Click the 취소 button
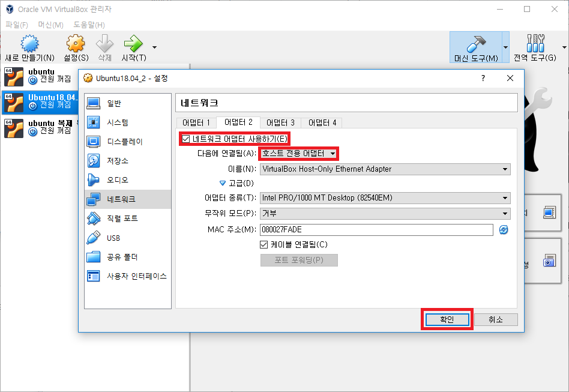 [x=496, y=319]
